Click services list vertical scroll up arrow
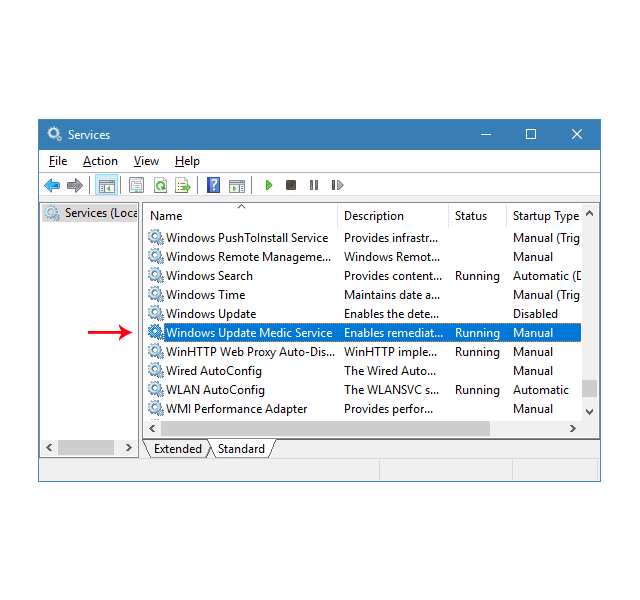Image resolution: width=640 pixels, height=600 pixels. [589, 213]
